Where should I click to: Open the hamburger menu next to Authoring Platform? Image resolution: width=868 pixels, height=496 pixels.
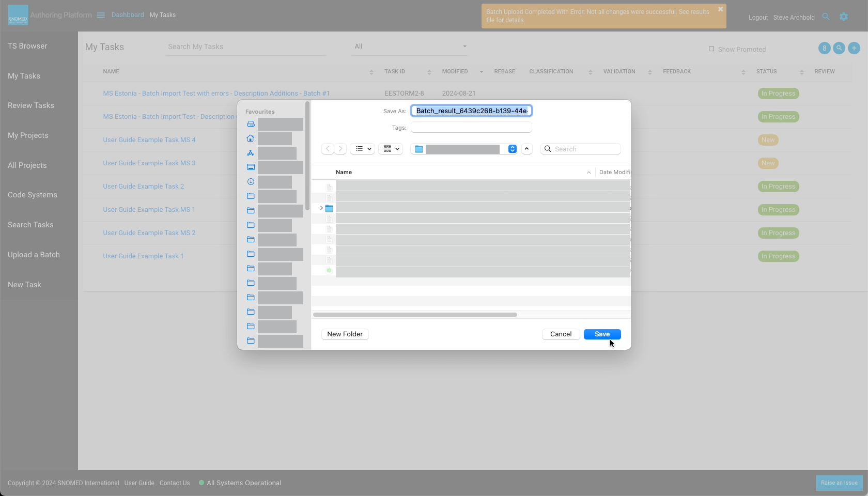tap(101, 15)
